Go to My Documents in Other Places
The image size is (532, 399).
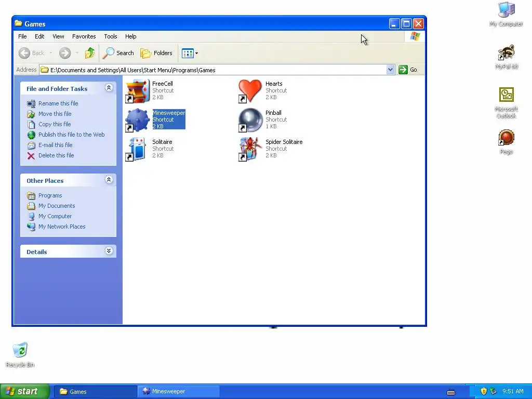coord(56,206)
